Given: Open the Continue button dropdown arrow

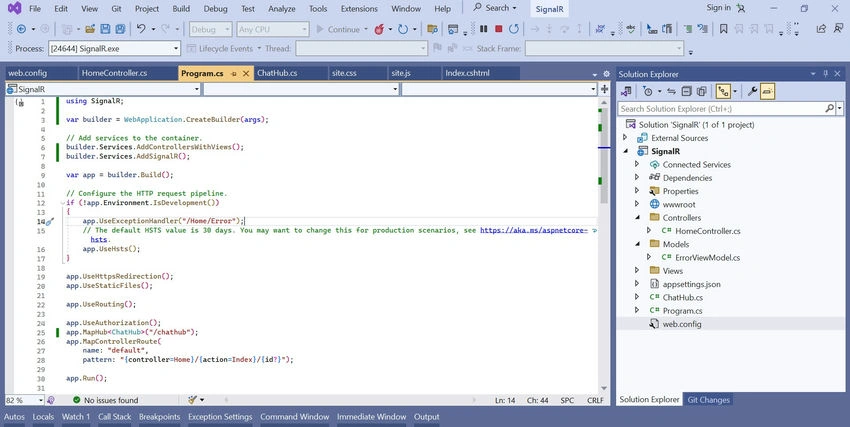Looking at the screenshot, I should (x=366, y=29).
